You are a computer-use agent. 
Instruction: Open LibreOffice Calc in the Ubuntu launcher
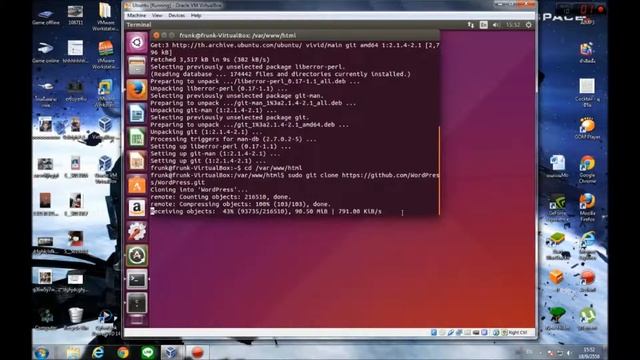point(137,137)
